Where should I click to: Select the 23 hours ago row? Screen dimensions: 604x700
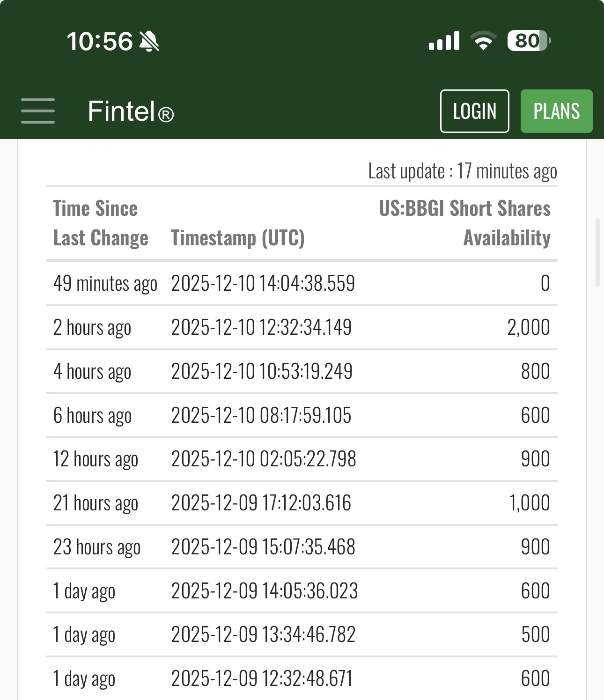(302, 547)
